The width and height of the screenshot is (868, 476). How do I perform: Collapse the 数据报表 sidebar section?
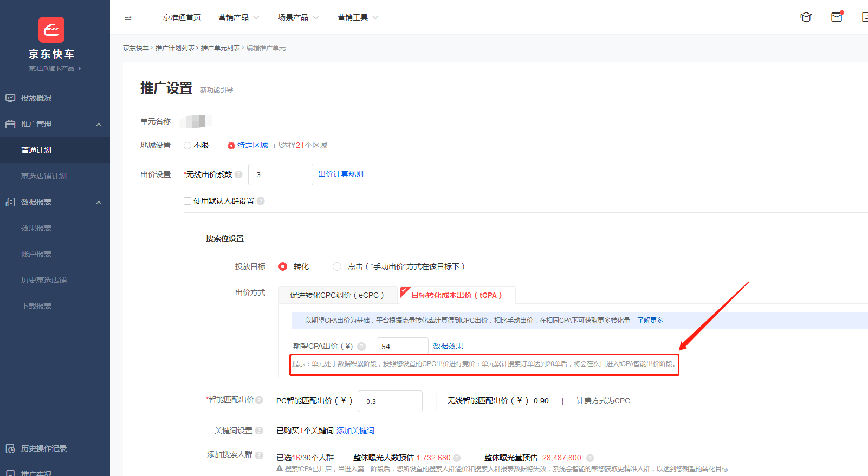coord(99,203)
